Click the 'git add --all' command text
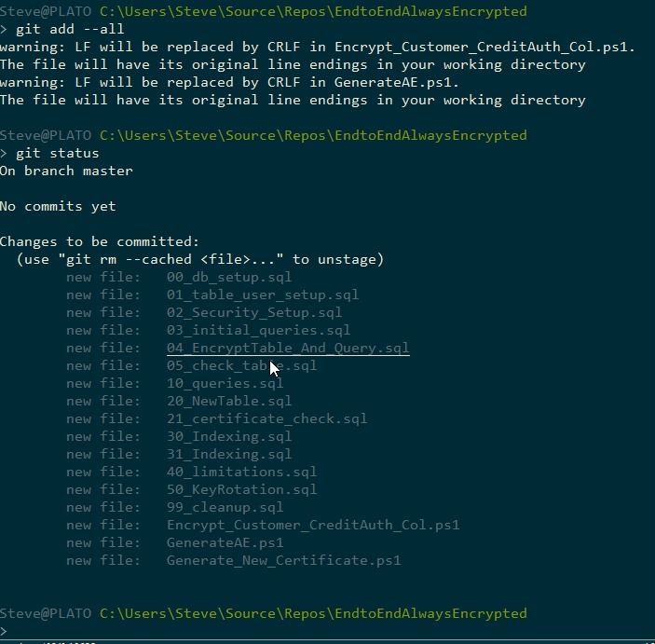Image resolution: width=655 pixels, height=644 pixels. [x=70, y=29]
